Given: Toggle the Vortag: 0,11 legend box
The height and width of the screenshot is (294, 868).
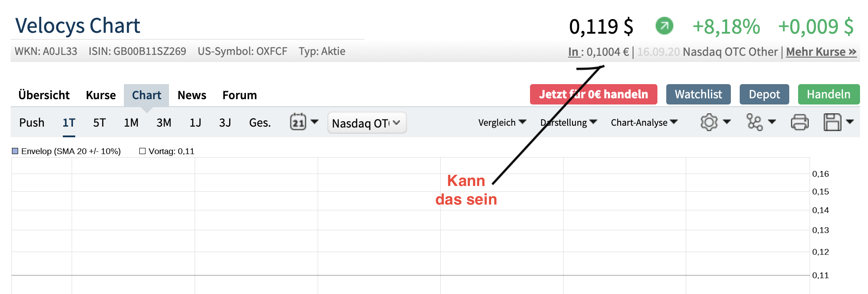Looking at the screenshot, I should point(142,151).
